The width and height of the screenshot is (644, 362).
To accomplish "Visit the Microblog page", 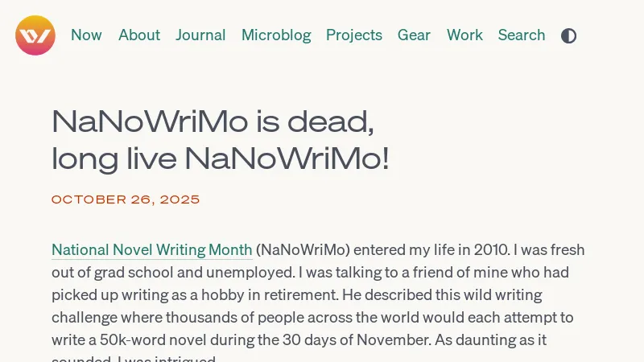I will (276, 35).
